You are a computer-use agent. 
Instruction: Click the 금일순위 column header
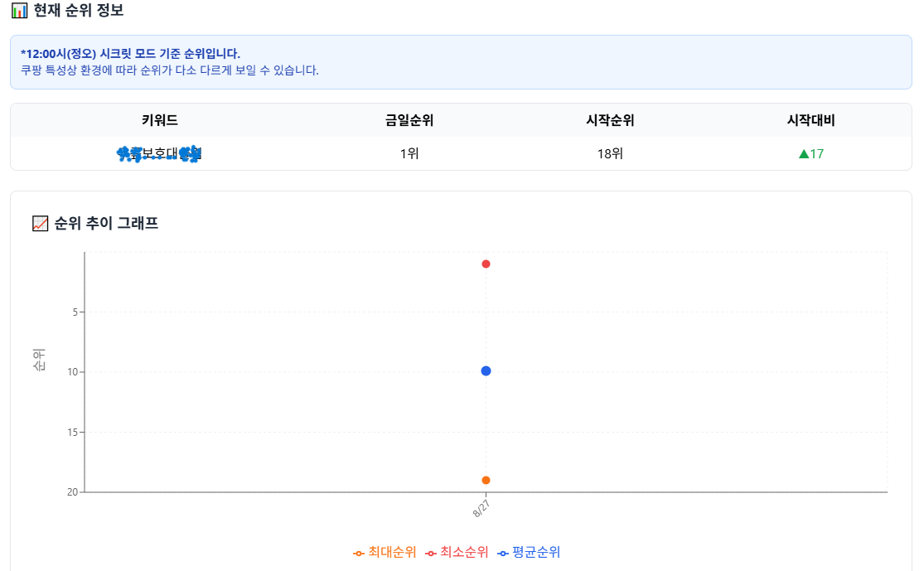pyautogui.click(x=409, y=120)
